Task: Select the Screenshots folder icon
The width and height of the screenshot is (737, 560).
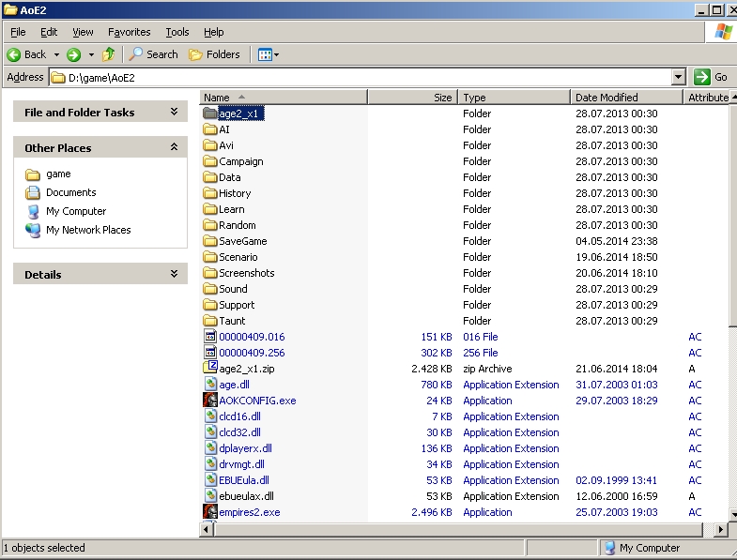Action: [209, 273]
